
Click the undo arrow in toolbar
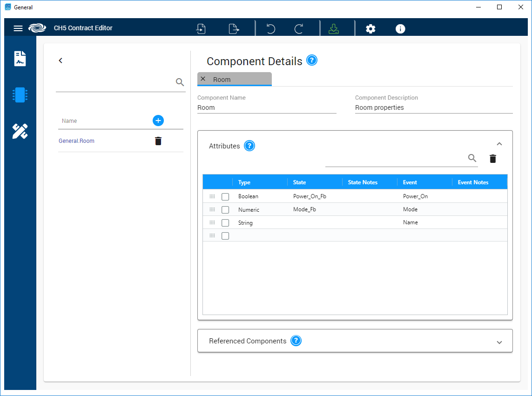[x=270, y=29]
